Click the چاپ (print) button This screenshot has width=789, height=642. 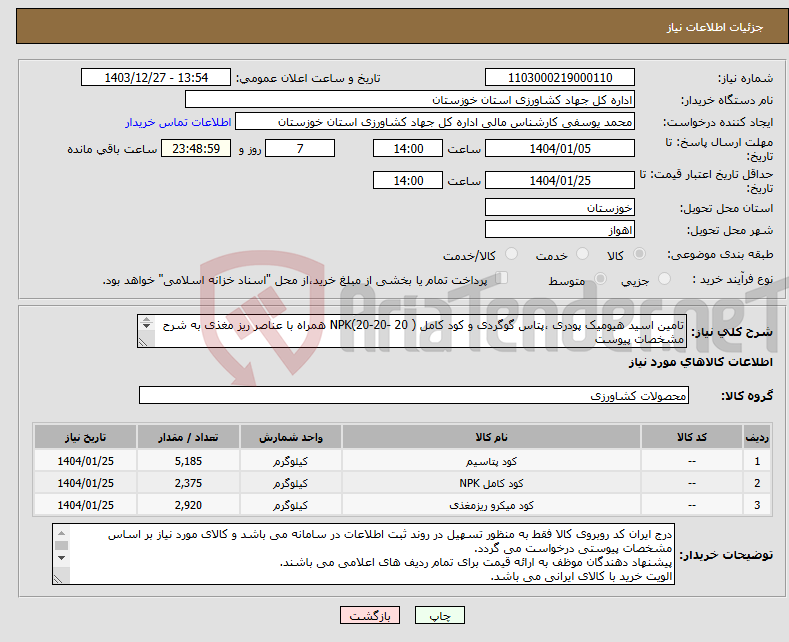(x=439, y=615)
